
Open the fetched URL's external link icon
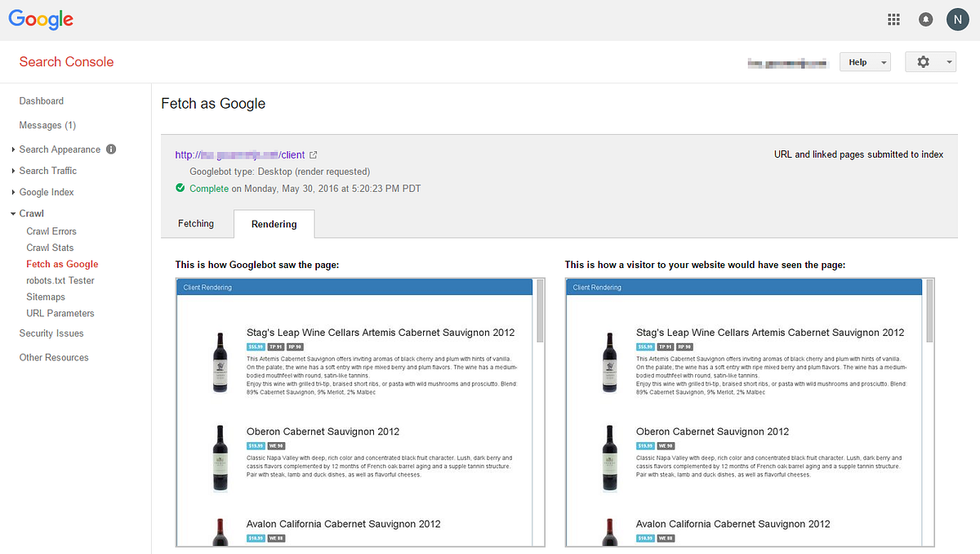click(x=313, y=154)
